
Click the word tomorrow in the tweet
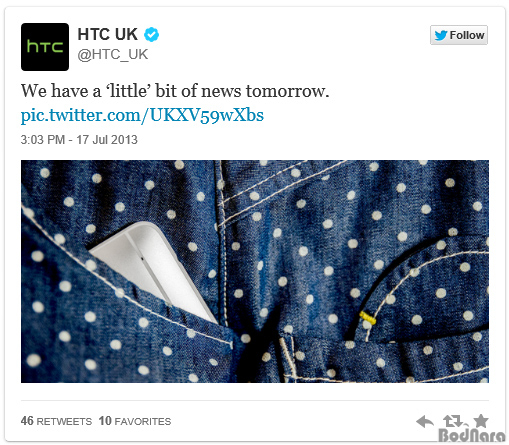tap(287, 91)
